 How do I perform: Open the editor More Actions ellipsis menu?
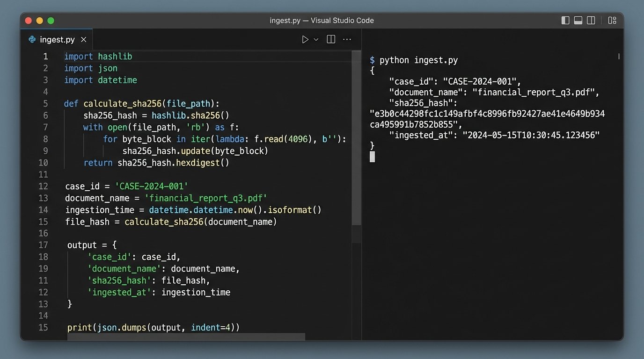347,40
